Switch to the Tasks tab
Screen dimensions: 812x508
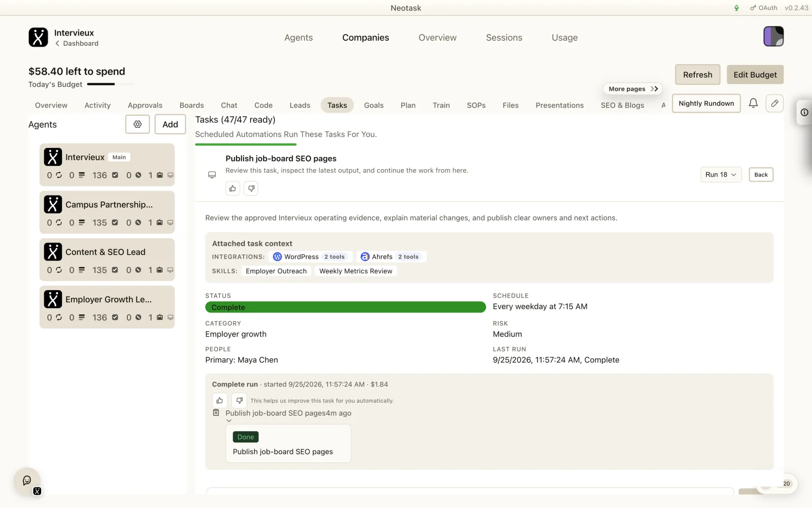[337, 105]
